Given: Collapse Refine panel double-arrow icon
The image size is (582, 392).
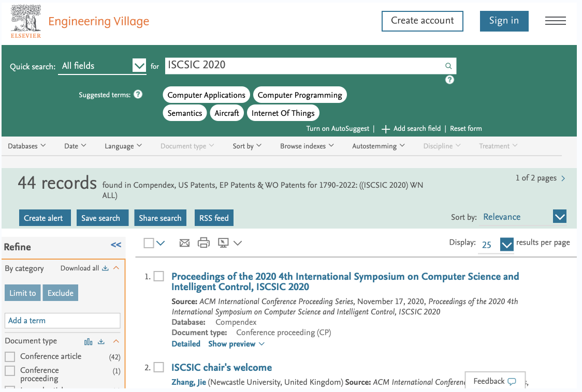Looking at the screenshot, I should tap(116, 245).
